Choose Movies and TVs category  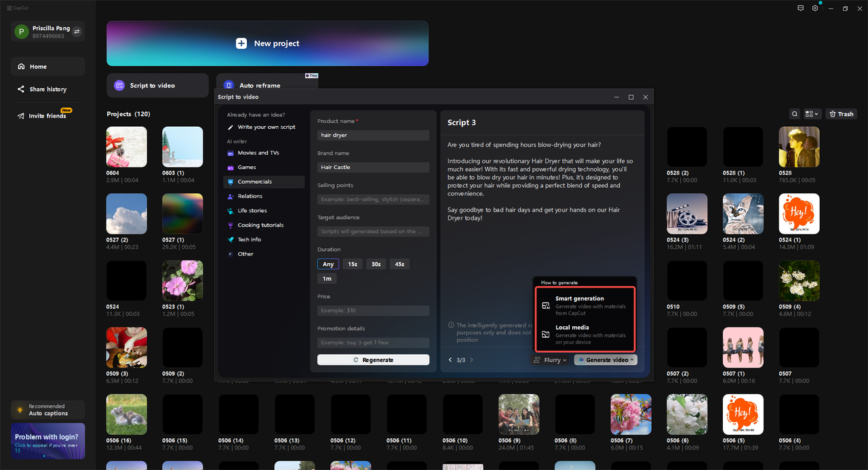pyautogui.click(x=264, y=153)
